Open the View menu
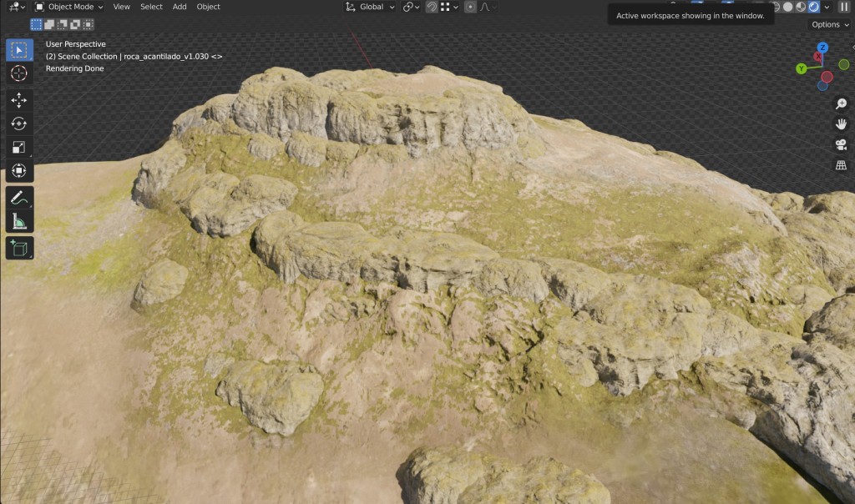The width and height of the screenshot is (855, 504). [x=121, y=7]
